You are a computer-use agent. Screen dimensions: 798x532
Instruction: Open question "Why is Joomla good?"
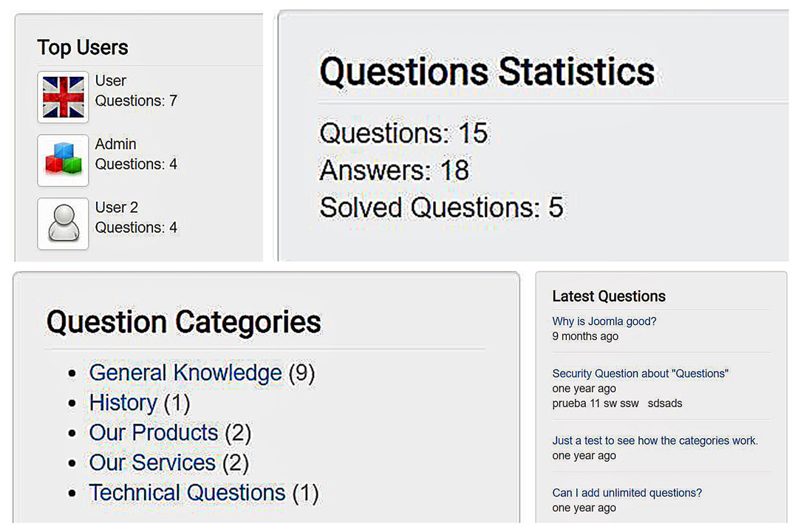(x=604, y=321)
